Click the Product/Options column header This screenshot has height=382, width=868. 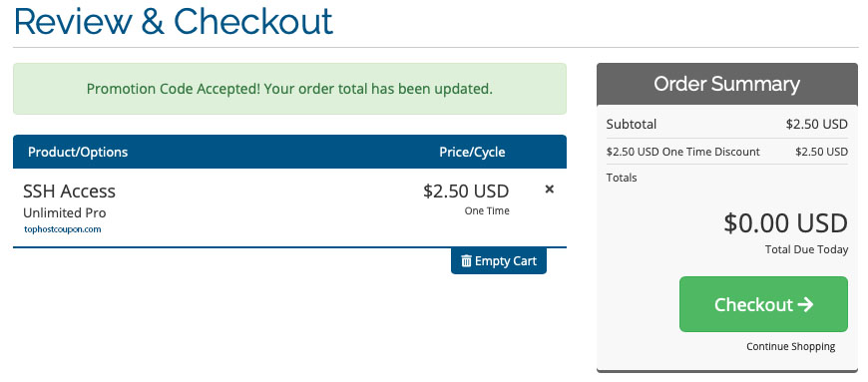point(78,152)
